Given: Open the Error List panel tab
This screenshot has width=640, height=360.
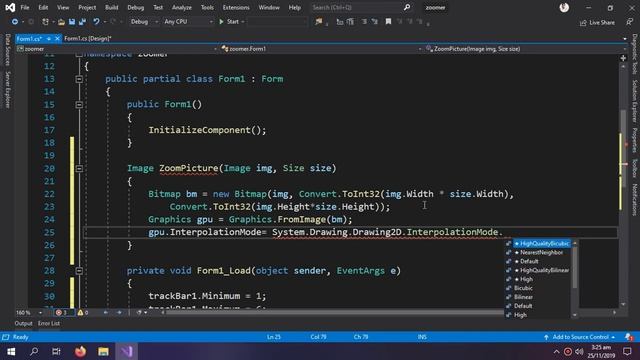Looking at the screenshot, I should tap(49, 323).
